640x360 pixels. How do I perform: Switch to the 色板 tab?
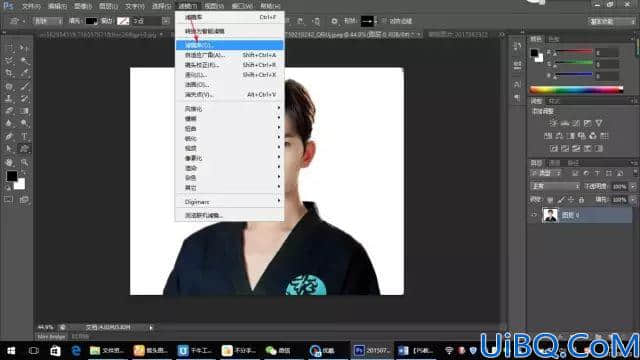pos(553,39)
